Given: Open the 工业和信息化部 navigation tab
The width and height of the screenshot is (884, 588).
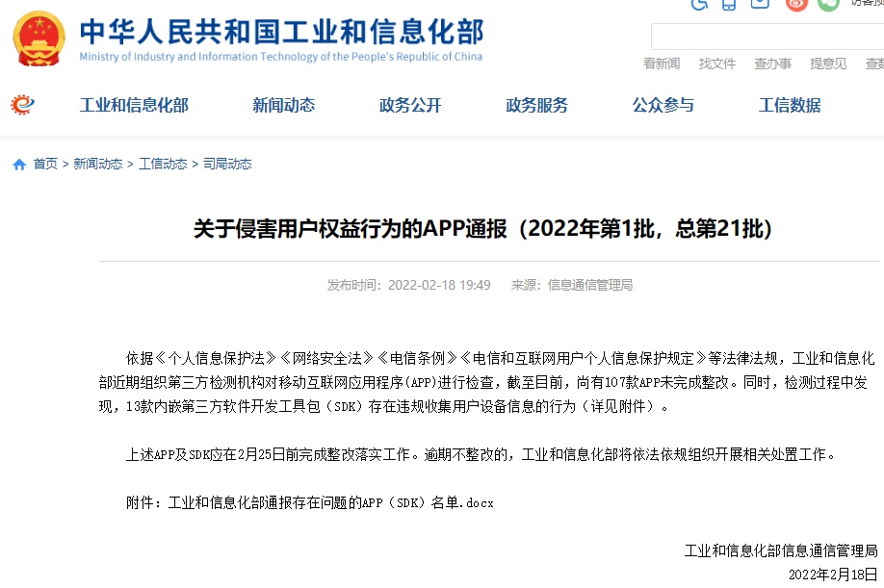Looking at the screenshot, I should coord(134,106).
